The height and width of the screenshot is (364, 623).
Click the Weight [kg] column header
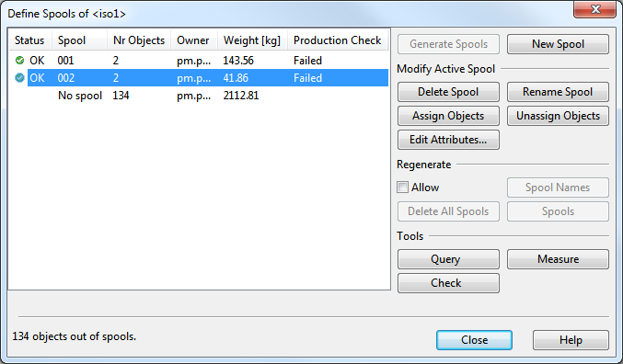tap(252, 40)
